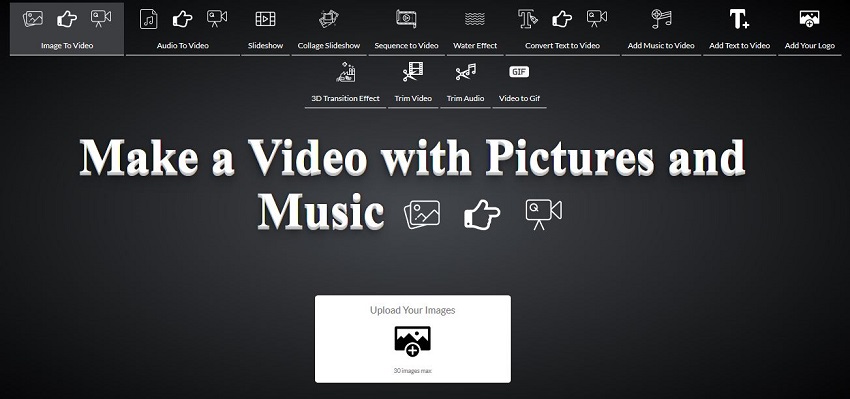Viewport: 850px width, 399px height.
Task: Click the Make a Video with Pictures heading
Action: [412, 184]
